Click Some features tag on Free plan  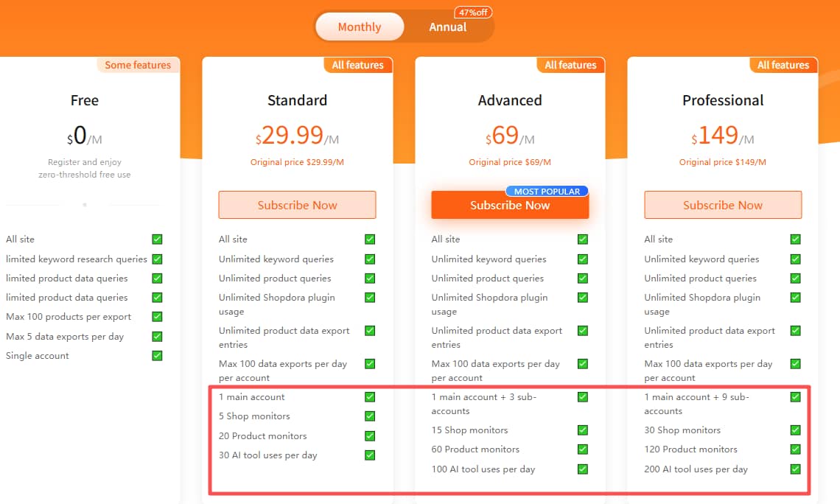[138, 65]
